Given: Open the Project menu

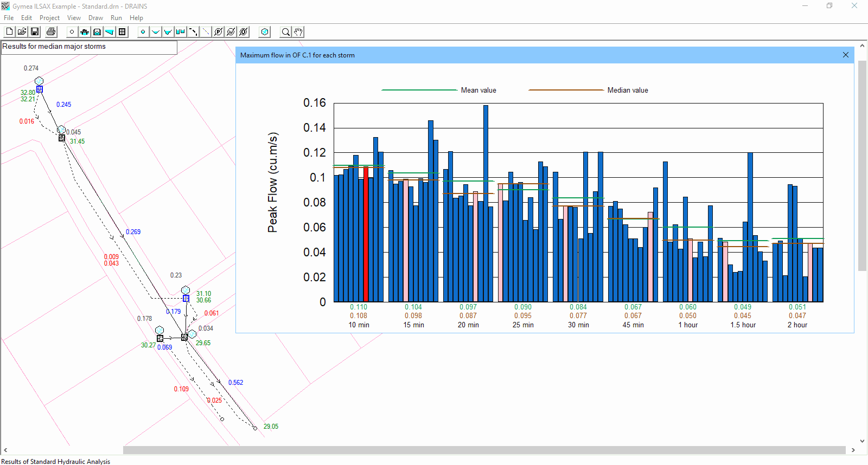Looking at the screenshot, I should tap(49, 18).
